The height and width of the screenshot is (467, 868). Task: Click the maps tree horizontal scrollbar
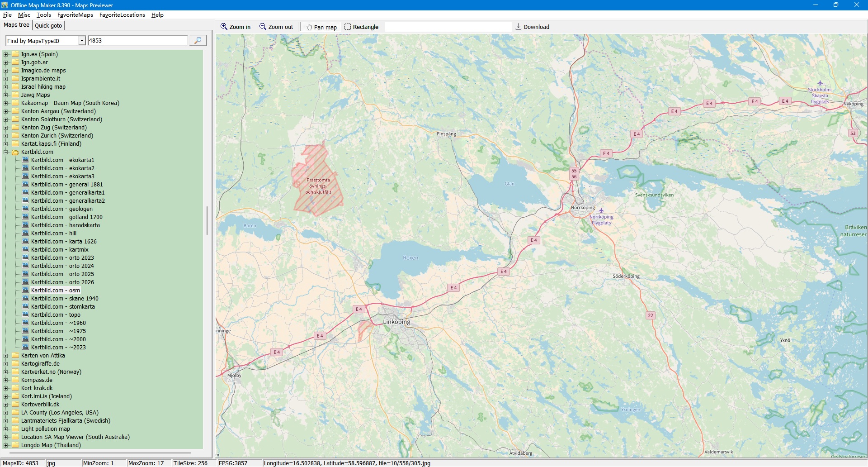100,453
